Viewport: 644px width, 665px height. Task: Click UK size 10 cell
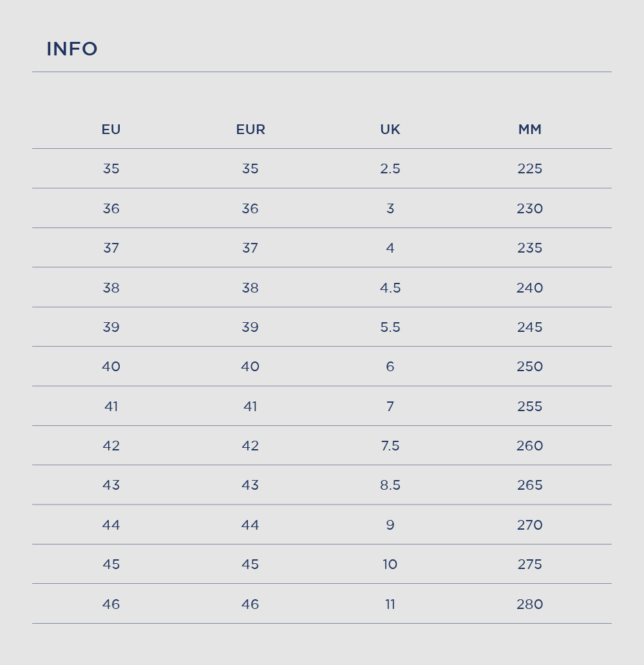coord(390,564)
